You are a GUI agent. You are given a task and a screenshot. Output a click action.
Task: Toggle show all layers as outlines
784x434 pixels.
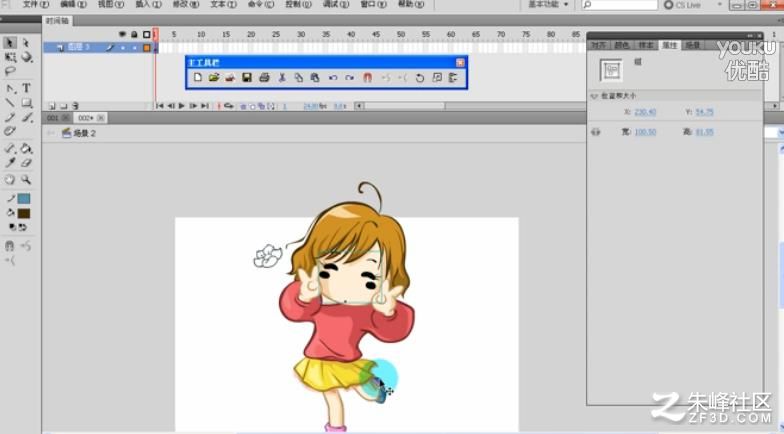146,34
